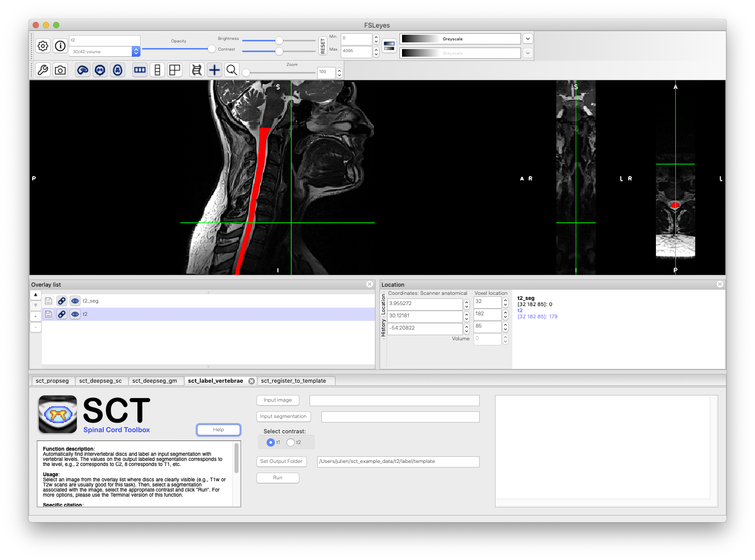Viewport: 755px width, 560px height.
Task: Increment the Max value stepper
Action: coord(376,49)
